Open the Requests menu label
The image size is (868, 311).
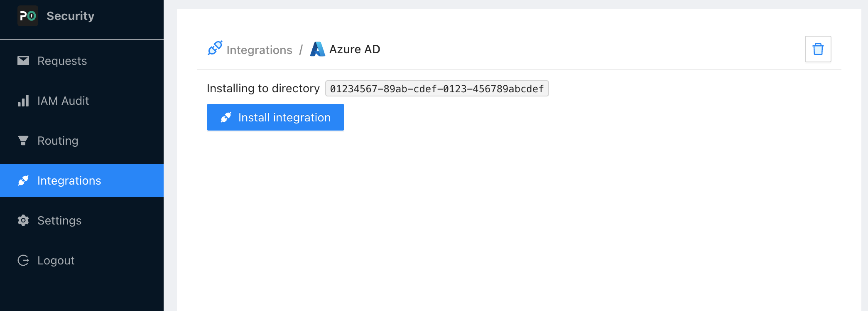click(62, 61)
